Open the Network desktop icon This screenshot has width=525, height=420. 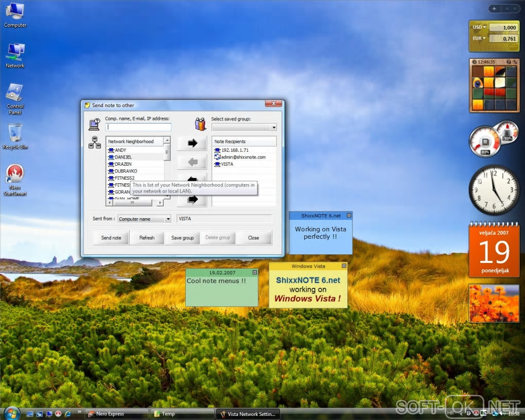(15, 56)
